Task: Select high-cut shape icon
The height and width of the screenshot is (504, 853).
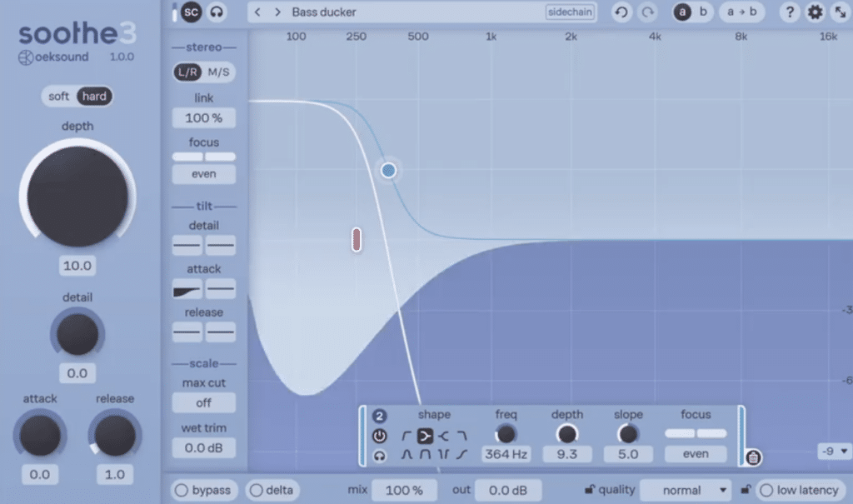Action: point(461,436)
